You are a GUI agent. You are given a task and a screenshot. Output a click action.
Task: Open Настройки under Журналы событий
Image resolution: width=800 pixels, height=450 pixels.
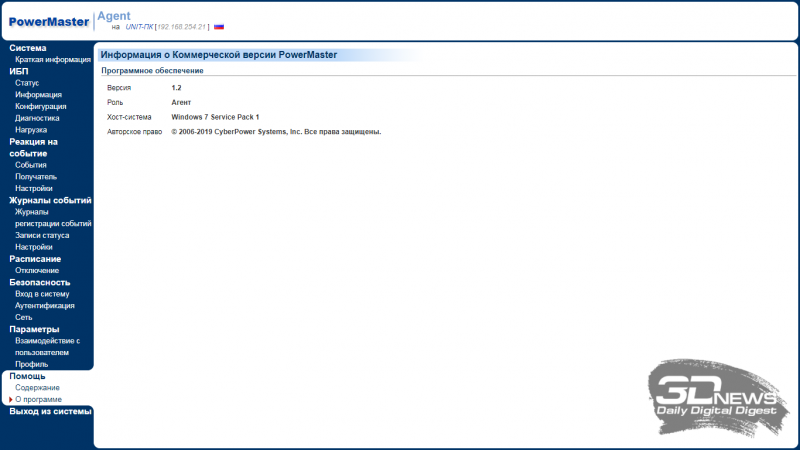(34, 247)
